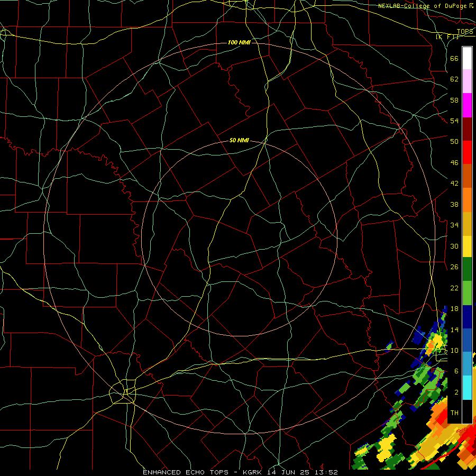This screenshot has width=476, height=476.
Task: Pick the gold legend swatch near 34
Action: pos(467,224)
